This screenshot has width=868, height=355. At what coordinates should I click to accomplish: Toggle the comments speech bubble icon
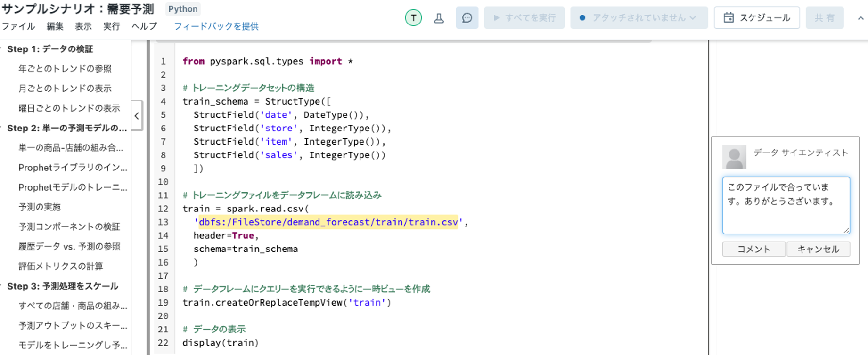point(467,18)
